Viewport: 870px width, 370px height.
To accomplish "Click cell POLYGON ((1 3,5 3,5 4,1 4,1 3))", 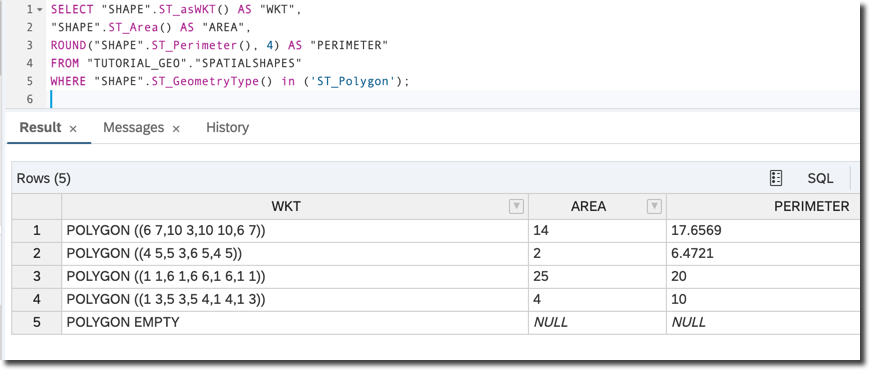I will 295,300.
